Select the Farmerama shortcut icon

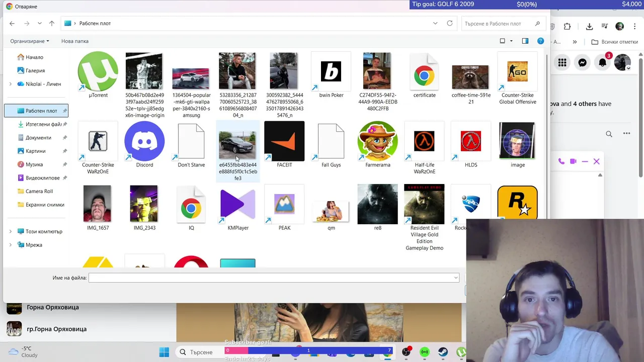(x=378, y=141)
